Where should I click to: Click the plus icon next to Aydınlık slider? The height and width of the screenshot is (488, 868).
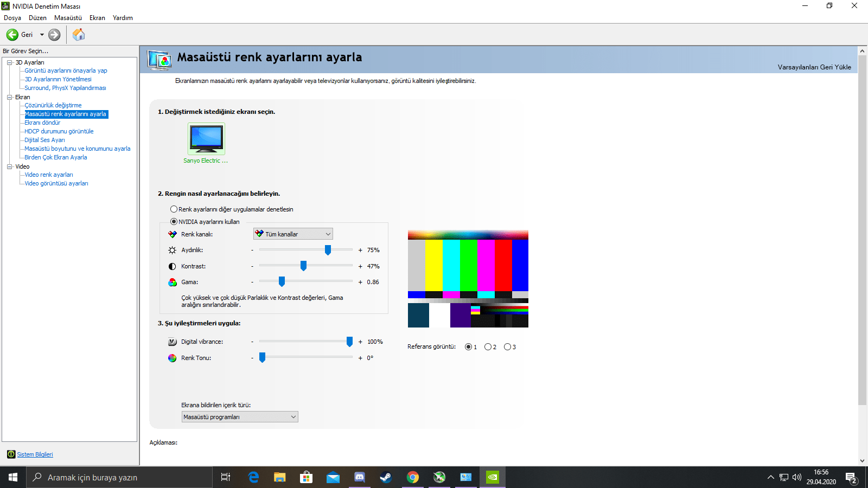click(x=360, y=250)
